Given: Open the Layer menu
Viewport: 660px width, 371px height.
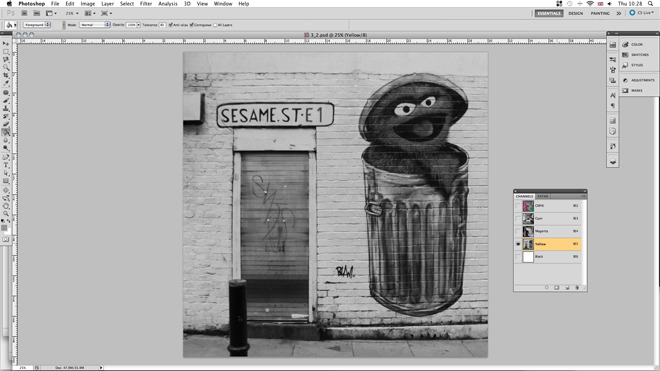Looking at the screenshot, I should click(x=107, y=3).
